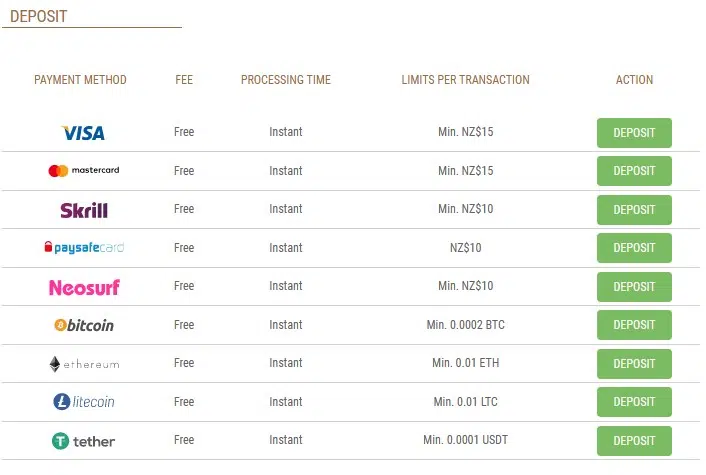Choose the Skrill payment logo

click(x=84, y=210)
